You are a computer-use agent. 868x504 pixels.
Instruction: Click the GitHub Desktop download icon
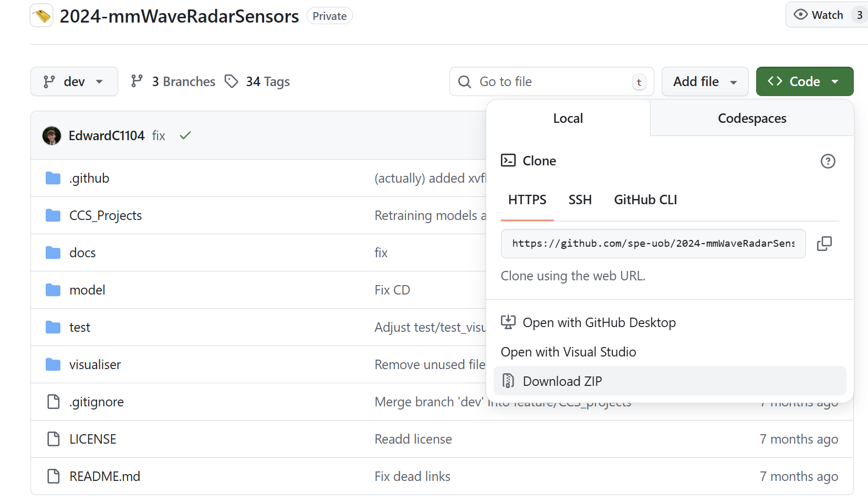pyautogui.click(x=508, y=322)
